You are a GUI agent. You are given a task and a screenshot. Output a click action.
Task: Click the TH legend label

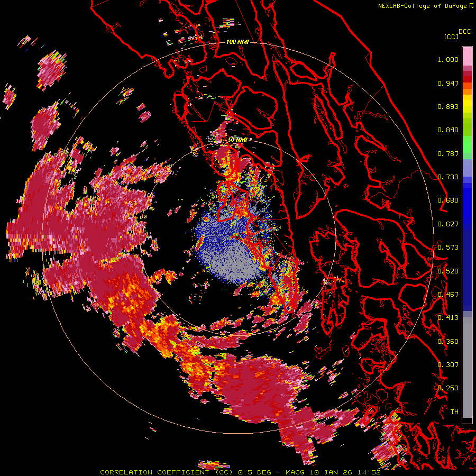tap(454, 412)
